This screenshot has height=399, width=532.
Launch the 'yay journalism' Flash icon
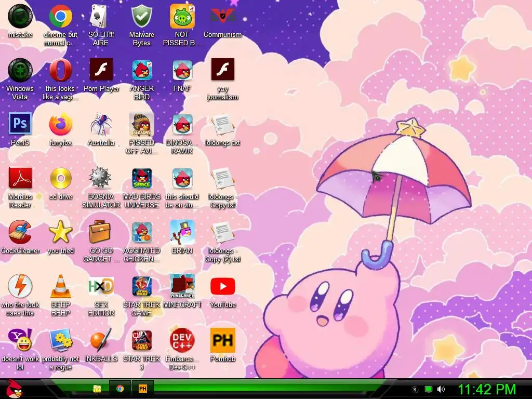click(222, 69)
